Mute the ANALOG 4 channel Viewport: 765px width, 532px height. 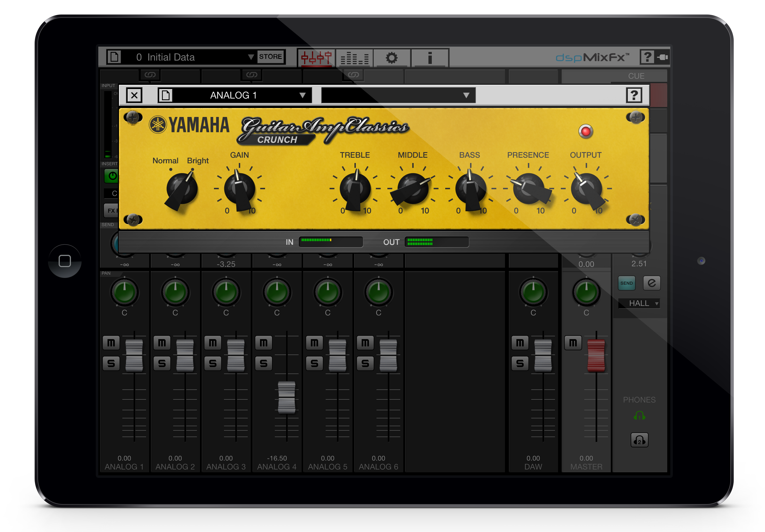264,342
